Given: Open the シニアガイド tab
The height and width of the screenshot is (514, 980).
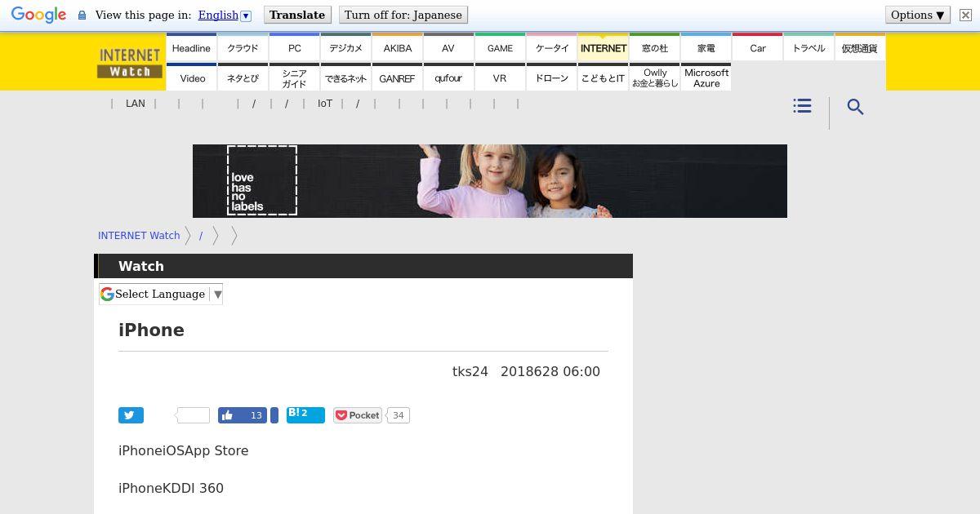Looking at the screenshot, I should tap(294, 78).
